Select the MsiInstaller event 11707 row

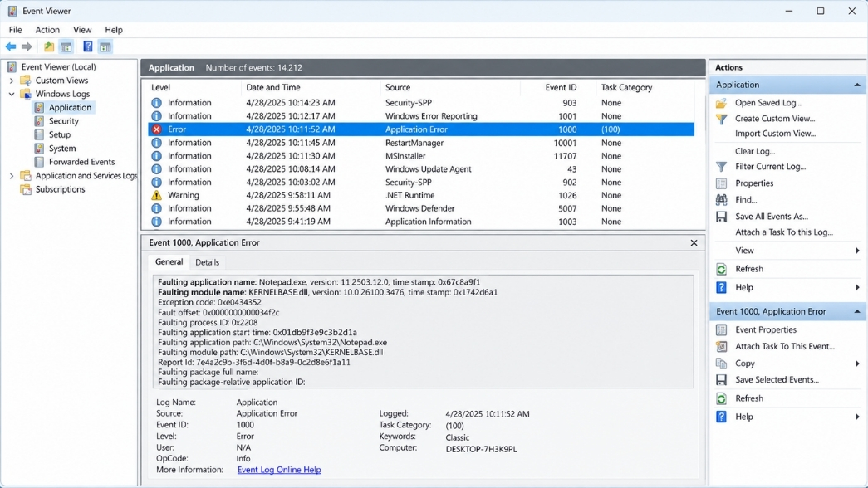click(x=421, y=156)
